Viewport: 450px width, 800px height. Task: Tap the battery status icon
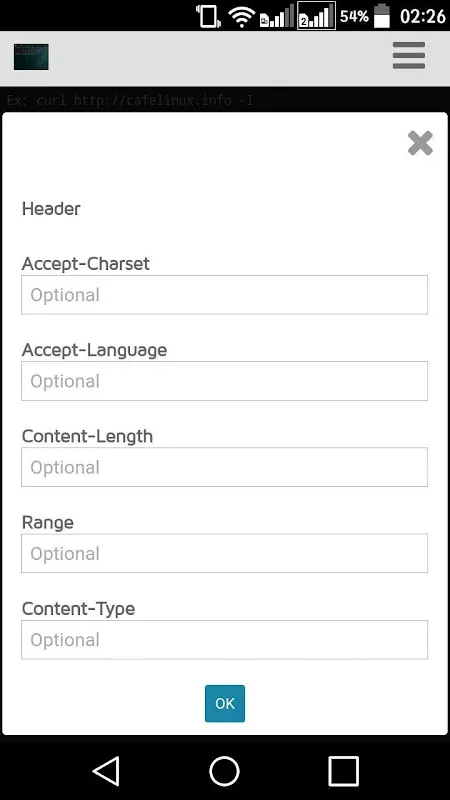tap(382, 15)
